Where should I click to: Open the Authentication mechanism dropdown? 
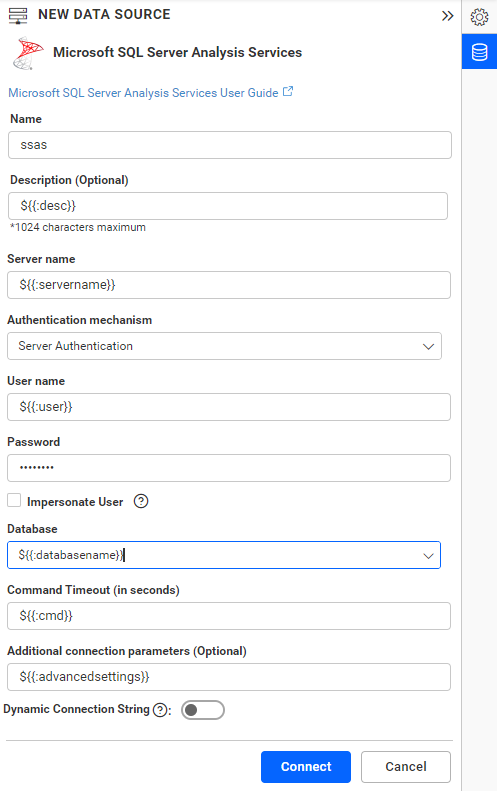225,346
